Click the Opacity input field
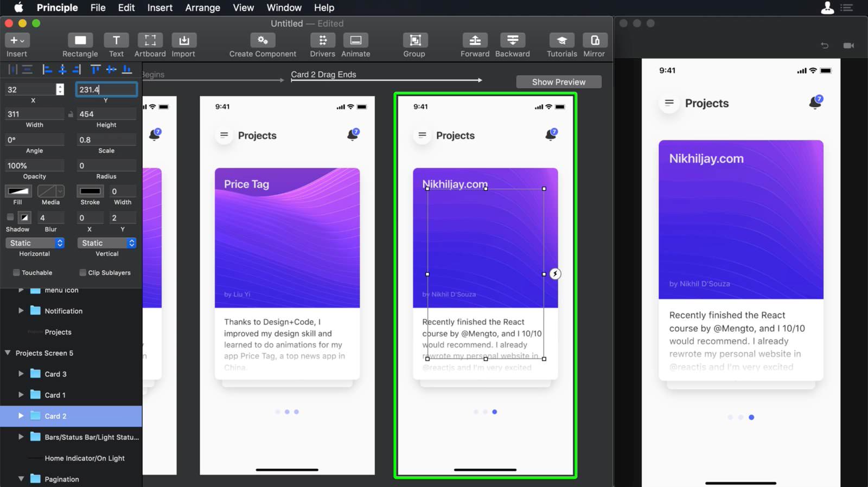This screenshot has height=487, width=868. 35,165
